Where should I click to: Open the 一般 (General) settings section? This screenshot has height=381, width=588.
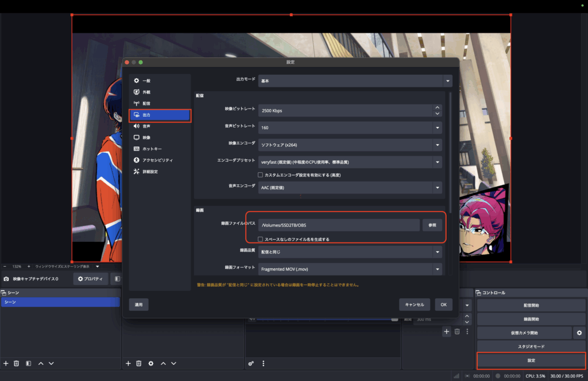point(146,81)
